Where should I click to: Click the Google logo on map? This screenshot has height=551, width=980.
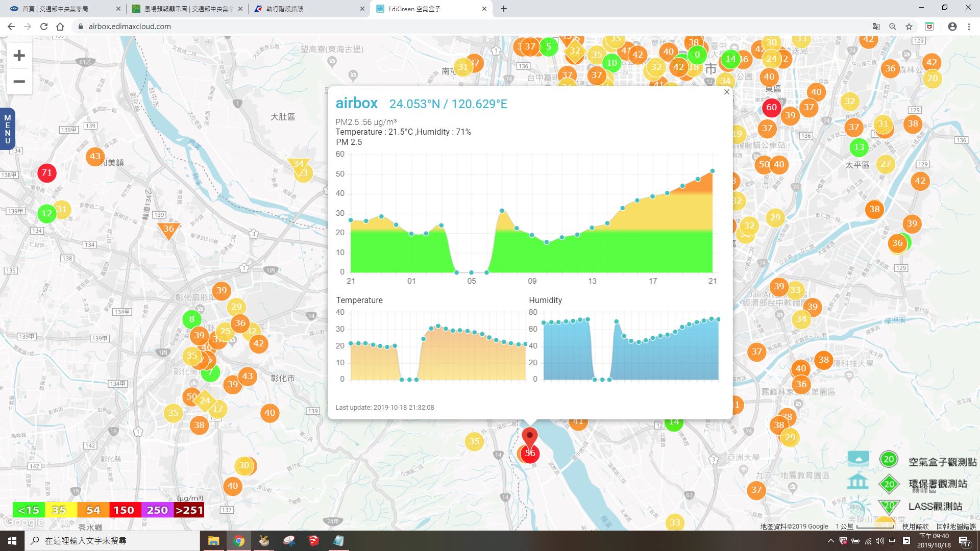tap(23, 522)
